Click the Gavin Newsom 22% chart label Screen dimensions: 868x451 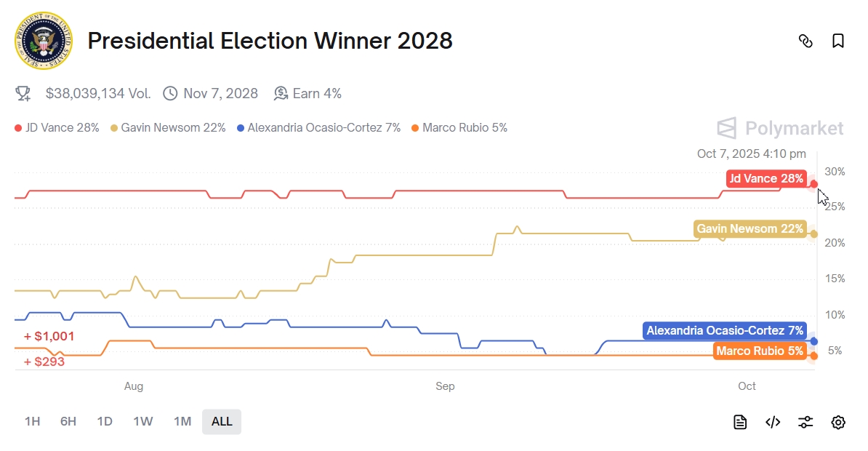coord(750,229)
